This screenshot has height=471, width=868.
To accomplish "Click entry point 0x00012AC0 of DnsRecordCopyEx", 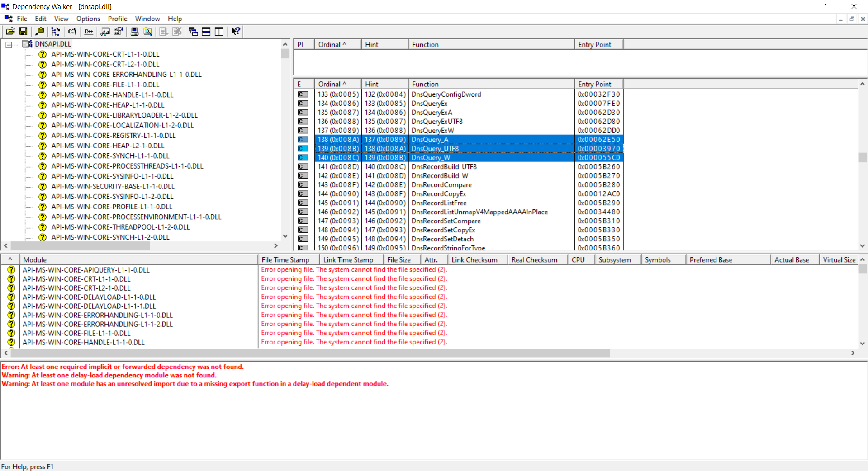I will [598, 193].
